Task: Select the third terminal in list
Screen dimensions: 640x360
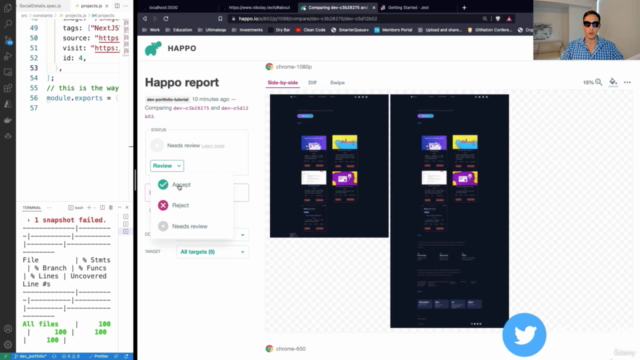Action: 126,231
